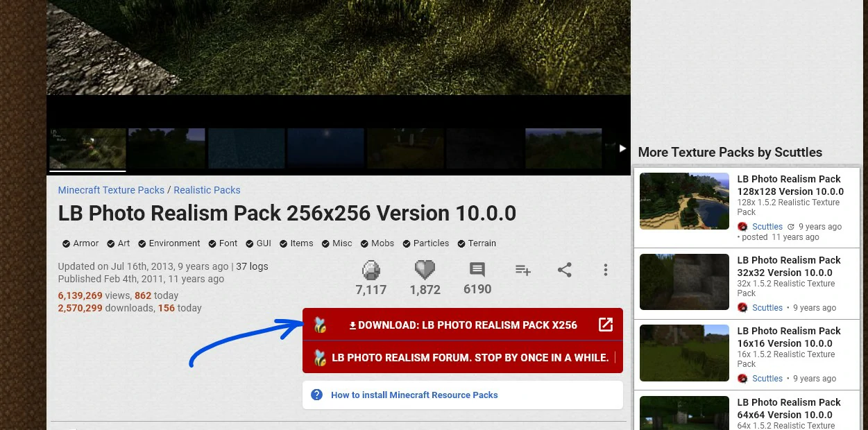Click the 6190 comments count
868x430 pixels.
click(x=477, y=289)
